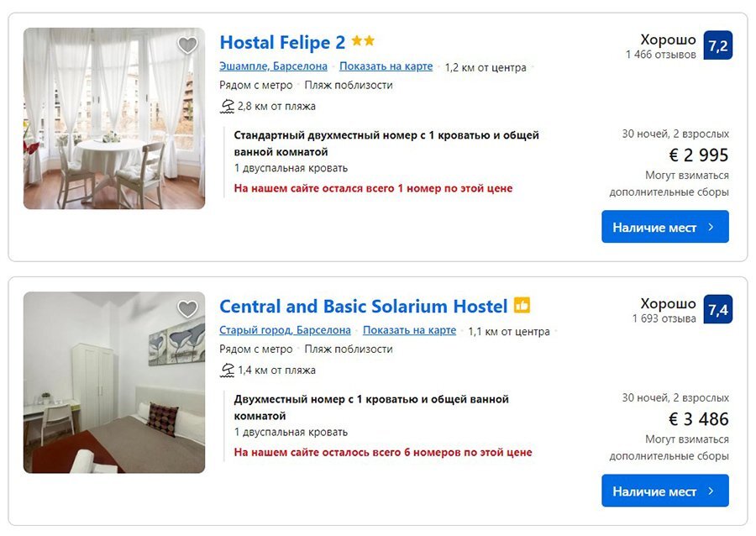Viewport: 756px width, 536px height.
Task: Click the beach icon for Solarium Hostel
Action: click(x=227, y=370)
